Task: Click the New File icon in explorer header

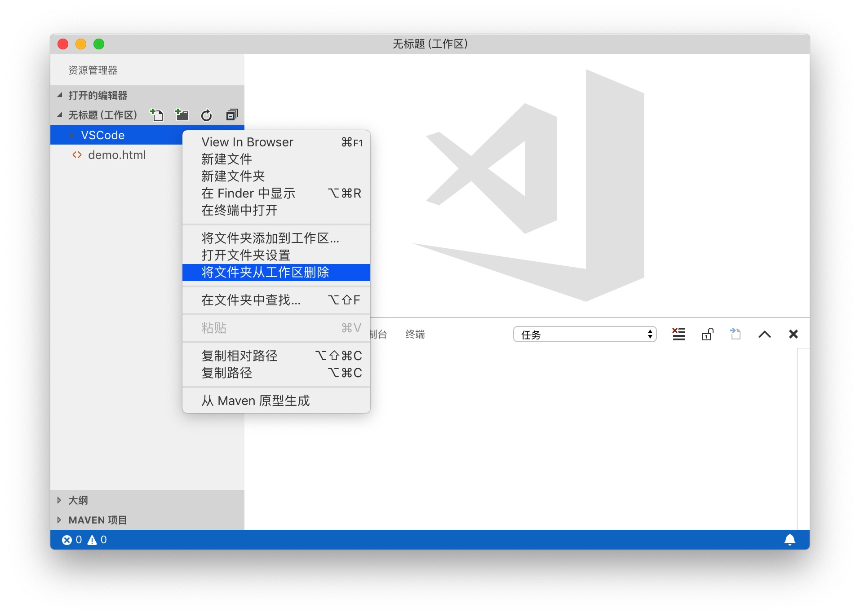Action: pyautogui.click(x=156, y=115)
